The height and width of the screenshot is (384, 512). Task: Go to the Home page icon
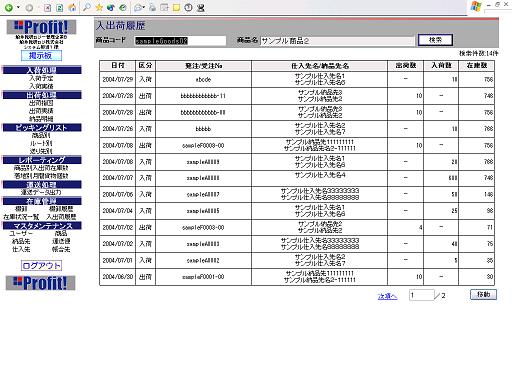tap(72, 7)
